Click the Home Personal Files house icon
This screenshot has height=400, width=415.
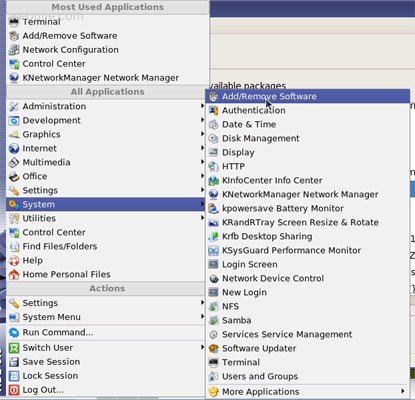pos(14,274)
